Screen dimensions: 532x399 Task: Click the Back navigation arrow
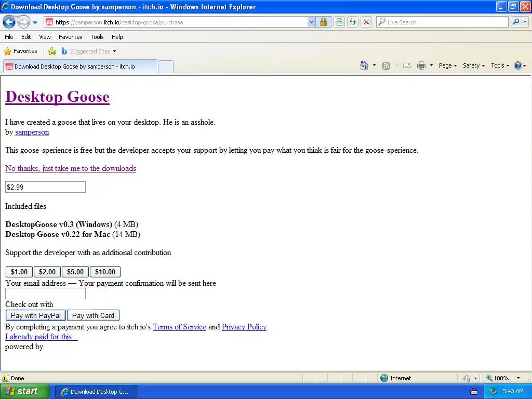pyautogui.click(x=9, y=22)
